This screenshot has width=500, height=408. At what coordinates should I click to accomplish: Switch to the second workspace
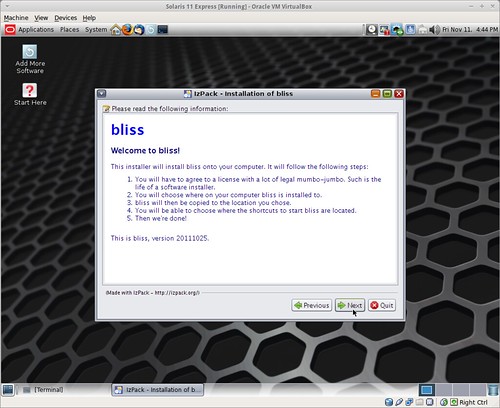(x=444, y=389)
